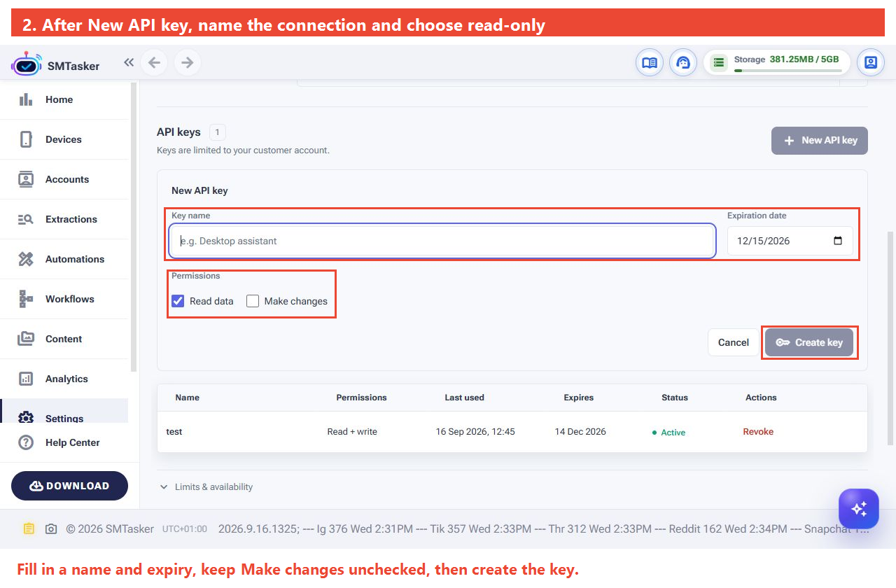Click the 'test' key name cell
This screenshot has width=896, height=588.
[x=174, y=432]
